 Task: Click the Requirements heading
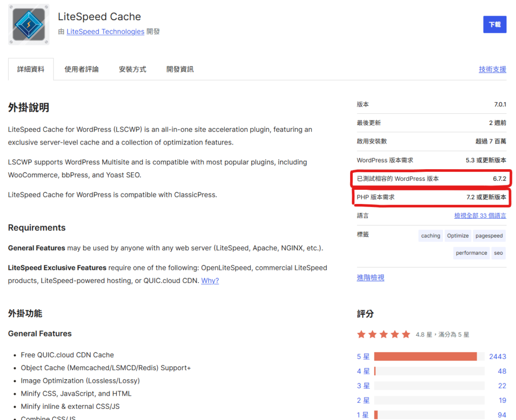[37, 228]
